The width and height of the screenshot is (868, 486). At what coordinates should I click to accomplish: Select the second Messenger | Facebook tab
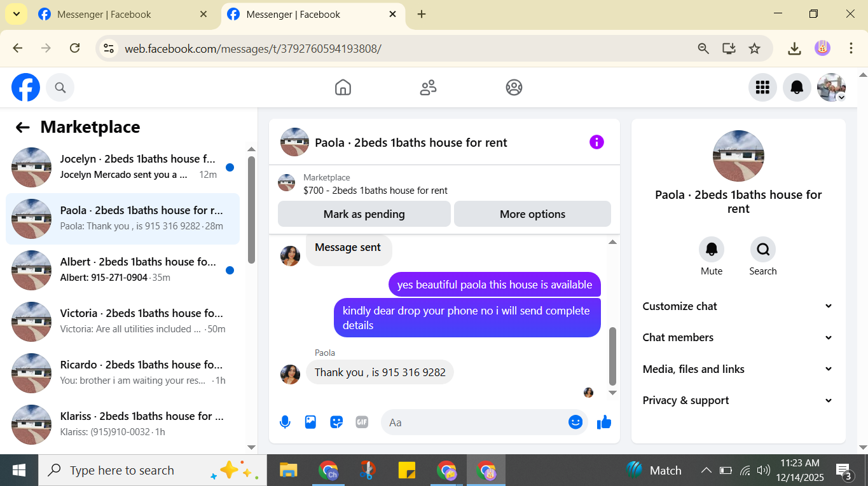313,15
